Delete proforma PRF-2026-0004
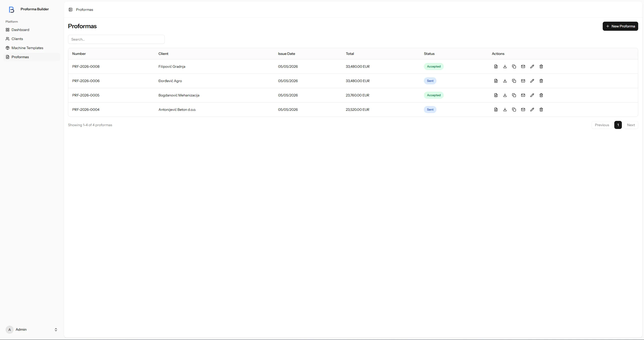The width and height of the screenshot is (644, 340). (541, 110)
